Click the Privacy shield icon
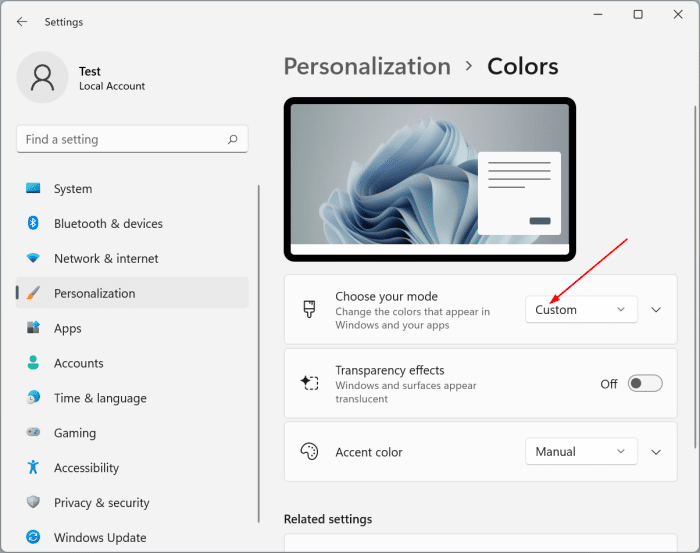 (33, 502)
